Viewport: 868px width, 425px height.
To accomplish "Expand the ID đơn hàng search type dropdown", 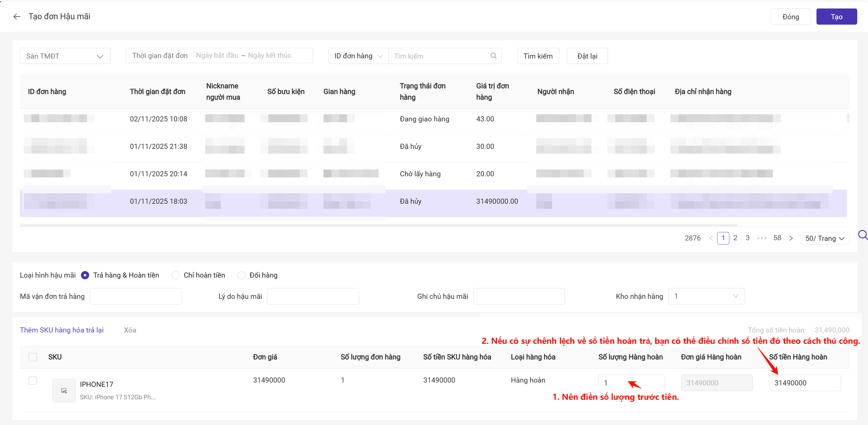I will 358,56.
